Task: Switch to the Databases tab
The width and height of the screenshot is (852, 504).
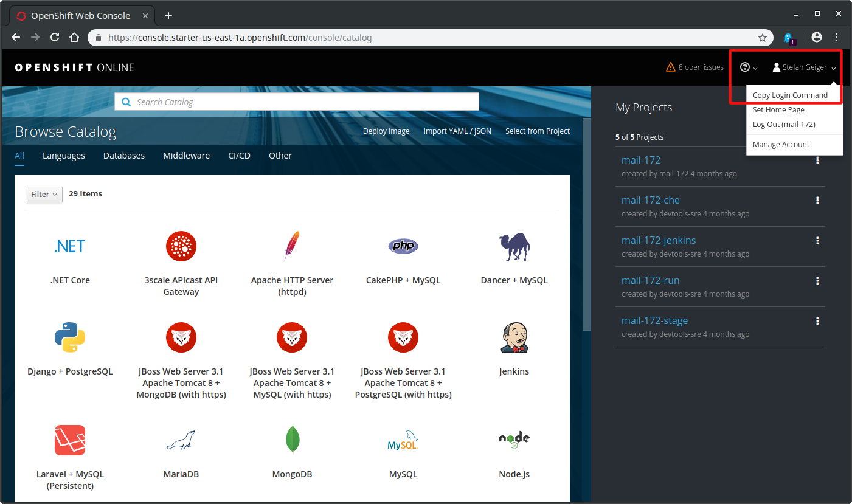Action: click(124, 156)
